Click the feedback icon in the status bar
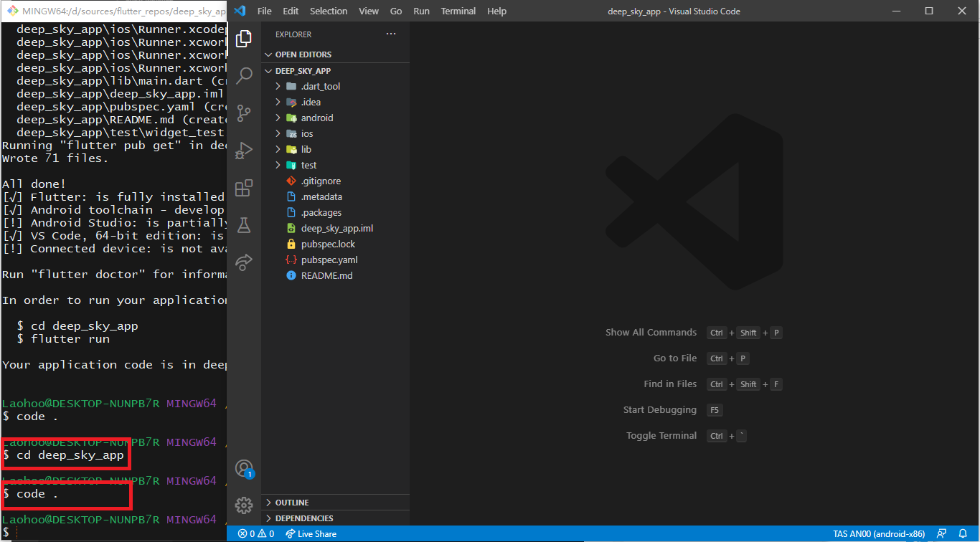 coord(941,534)
